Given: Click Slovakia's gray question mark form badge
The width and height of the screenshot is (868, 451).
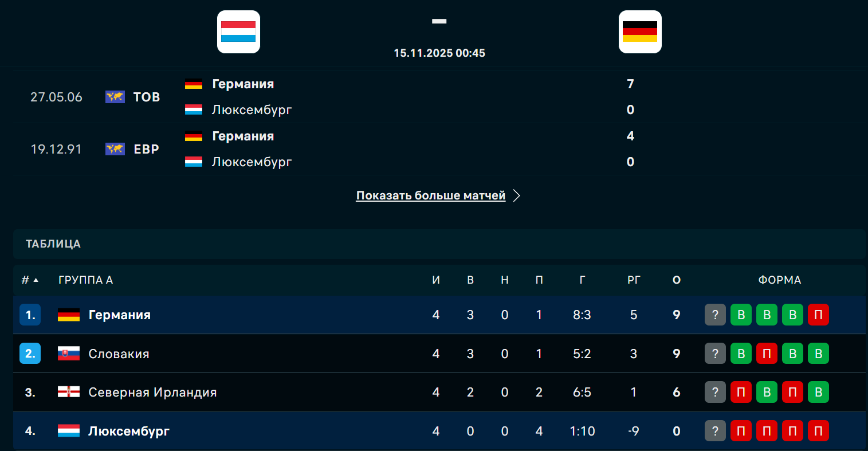Looking at the screenshot, I should pos(715,354).
